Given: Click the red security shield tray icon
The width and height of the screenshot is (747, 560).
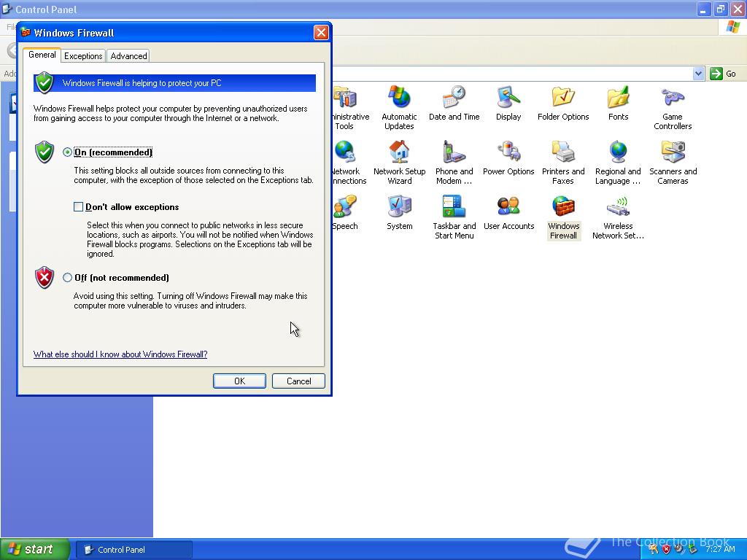Looking at the screenshot, I should pos(666,549).
